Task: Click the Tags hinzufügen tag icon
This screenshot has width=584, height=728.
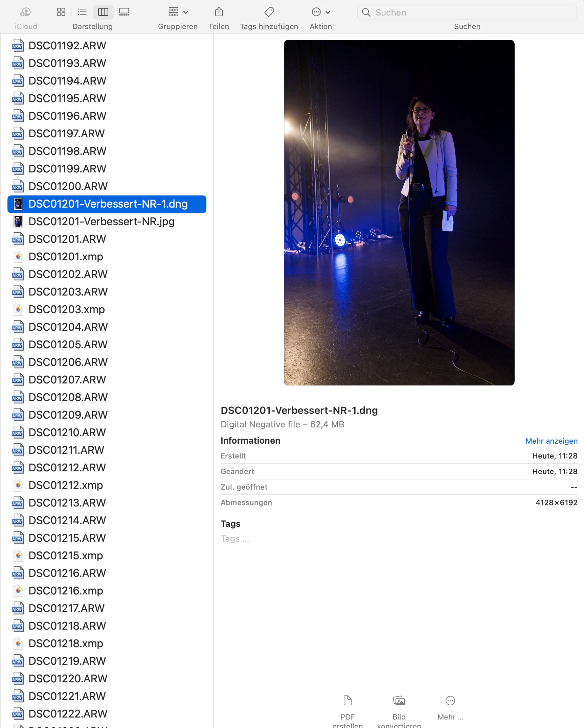Action: coord(269,12)
